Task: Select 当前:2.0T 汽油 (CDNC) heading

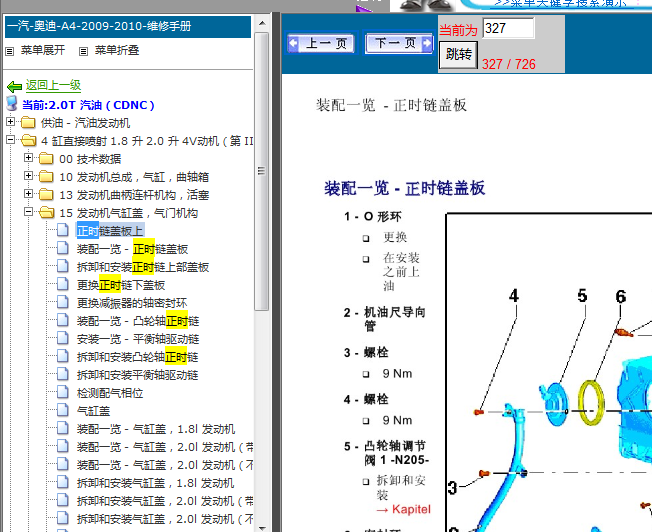Action: (x=88, y=105)
